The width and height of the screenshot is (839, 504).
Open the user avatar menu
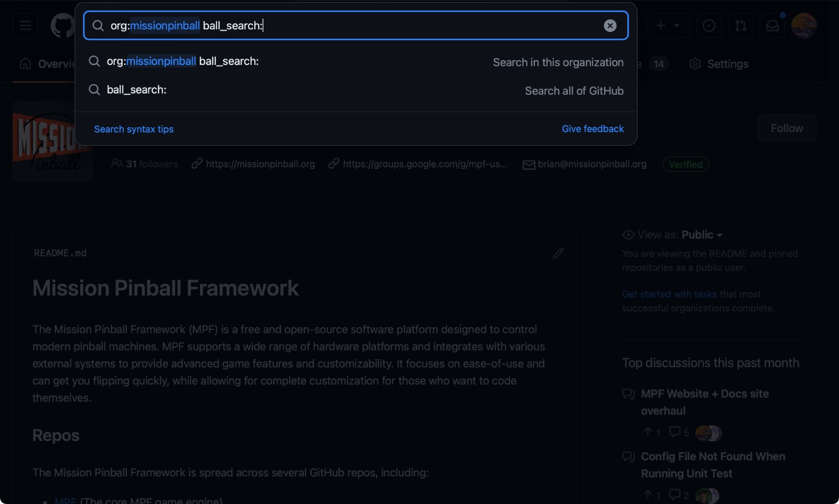pyautogui.click(x=804, y=26)
